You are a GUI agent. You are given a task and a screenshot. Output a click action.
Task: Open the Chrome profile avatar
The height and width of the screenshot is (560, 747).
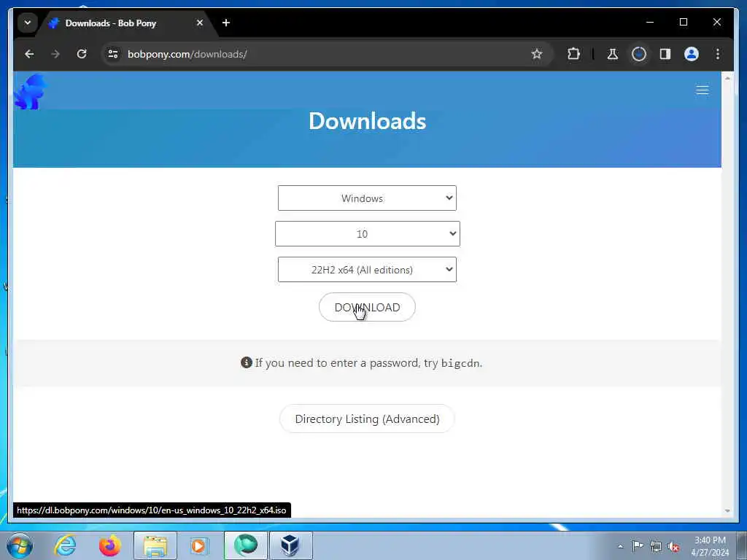tap(692, 54)
